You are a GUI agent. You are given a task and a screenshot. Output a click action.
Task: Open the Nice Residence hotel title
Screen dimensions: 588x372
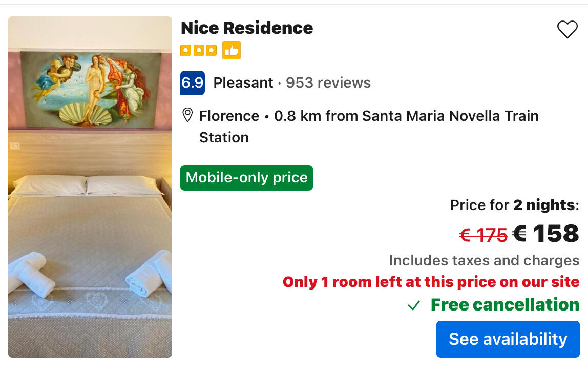247,28
